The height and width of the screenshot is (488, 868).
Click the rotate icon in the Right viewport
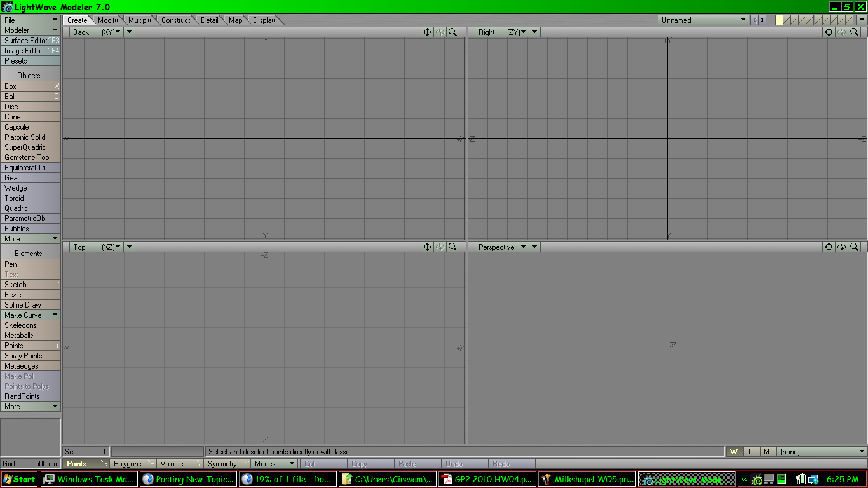pos(841,32)
